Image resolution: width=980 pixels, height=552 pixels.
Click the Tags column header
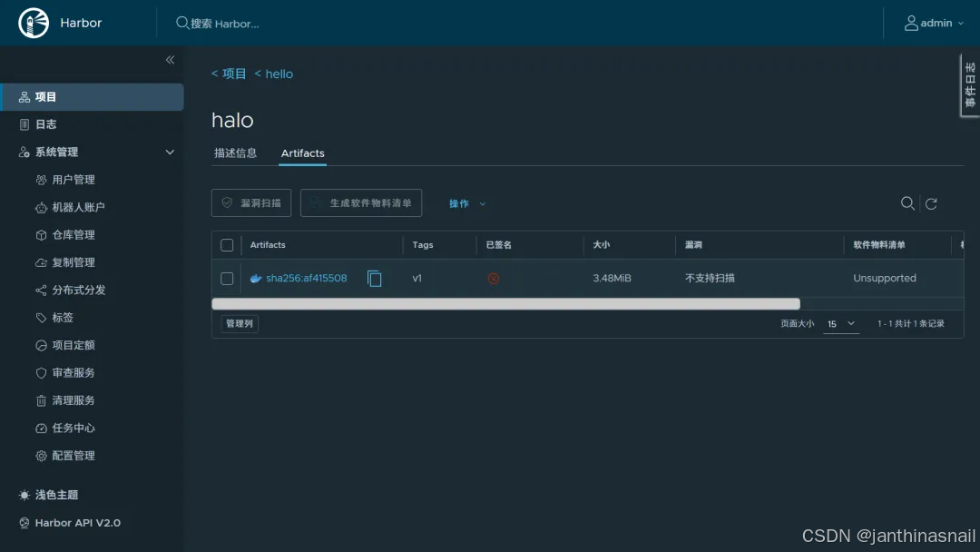click(x=423, y=245)
